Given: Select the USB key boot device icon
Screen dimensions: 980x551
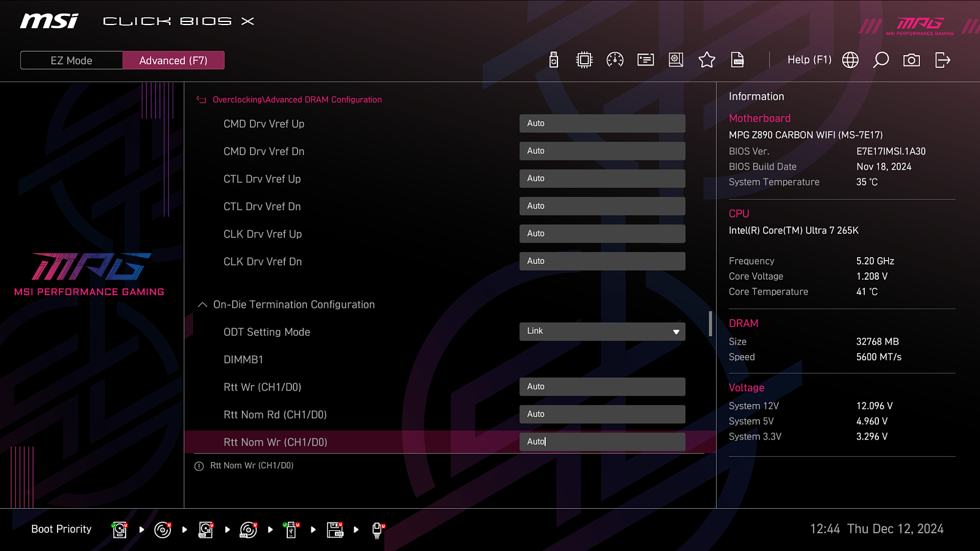Looking at the screenshot, I should [292, 530].
